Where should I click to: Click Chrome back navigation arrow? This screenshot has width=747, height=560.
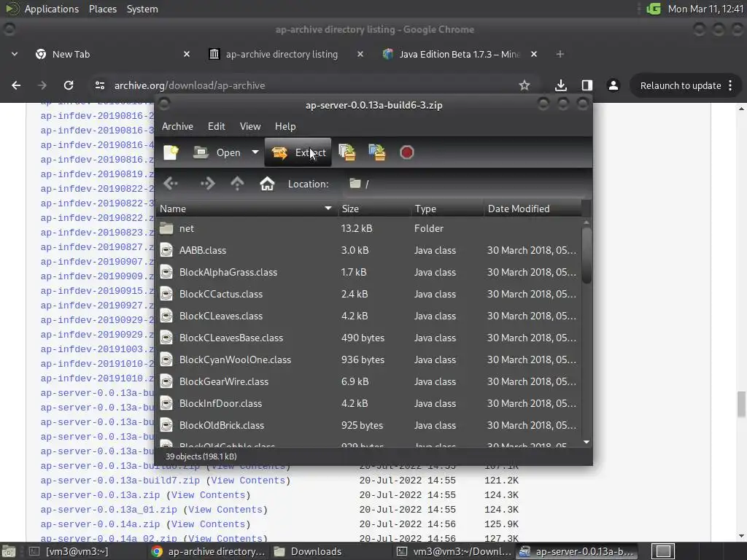click(x=16, y=85)
